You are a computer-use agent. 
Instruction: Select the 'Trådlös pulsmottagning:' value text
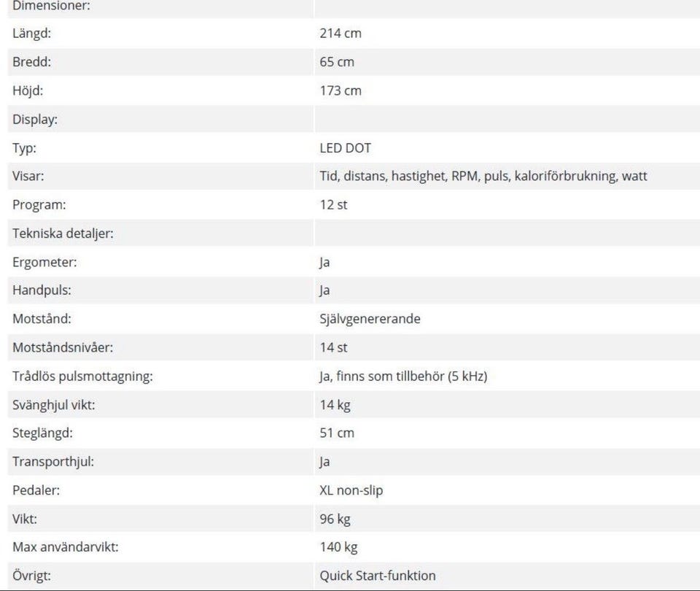point(403,376)
